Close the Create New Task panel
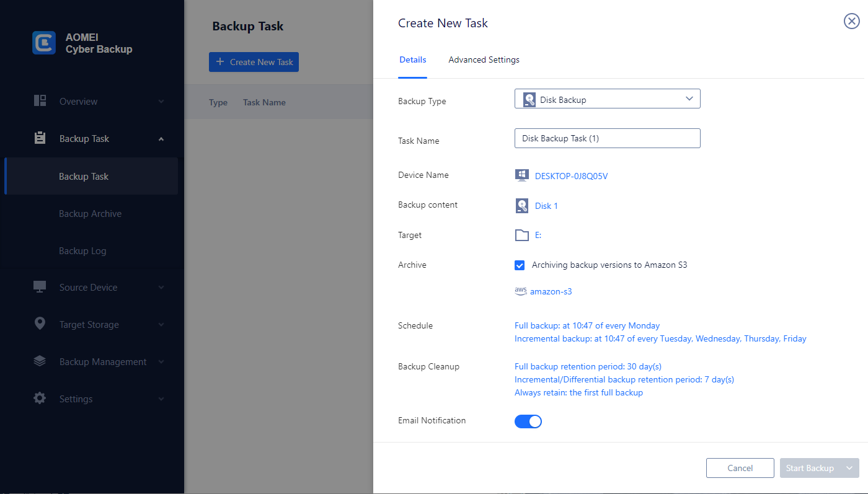 click(851, 22)
